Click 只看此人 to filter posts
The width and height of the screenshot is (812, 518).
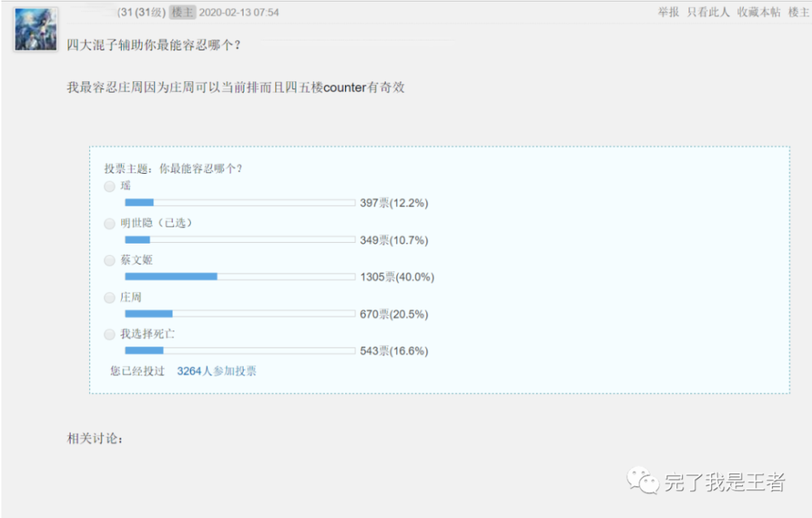click(x=708, y=12)
